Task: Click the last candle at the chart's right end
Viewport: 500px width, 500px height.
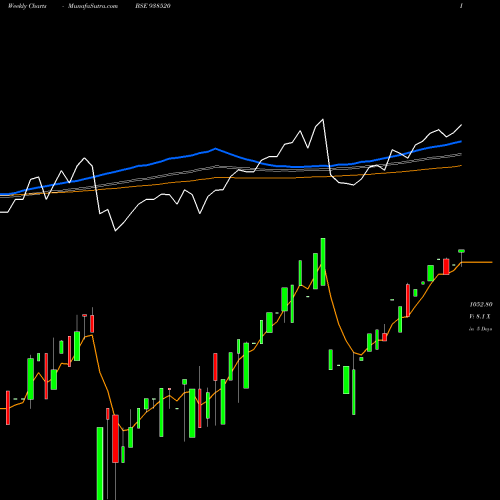Action: click(462, 257)
